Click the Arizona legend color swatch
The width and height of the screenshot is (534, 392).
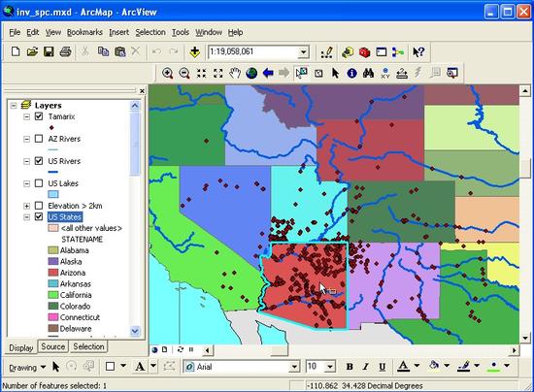point(53,273)
